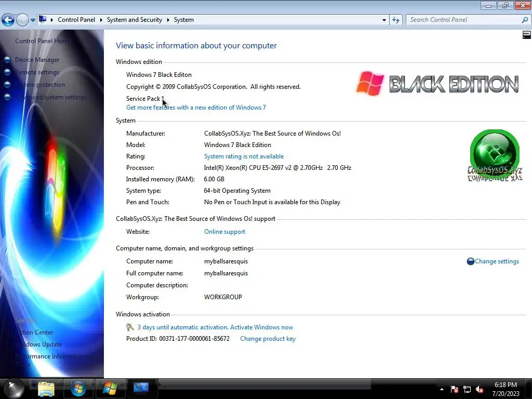Viewport: 532px width, 399px height.
Task: Click the Full computer name value myballsaresquis
Action: tap(226, 273)
